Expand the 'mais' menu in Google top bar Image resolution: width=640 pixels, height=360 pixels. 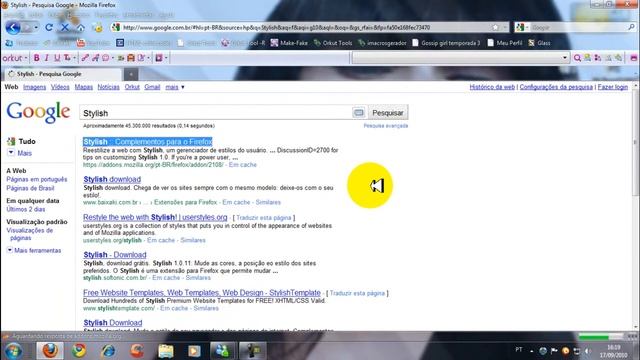point(175,87)
